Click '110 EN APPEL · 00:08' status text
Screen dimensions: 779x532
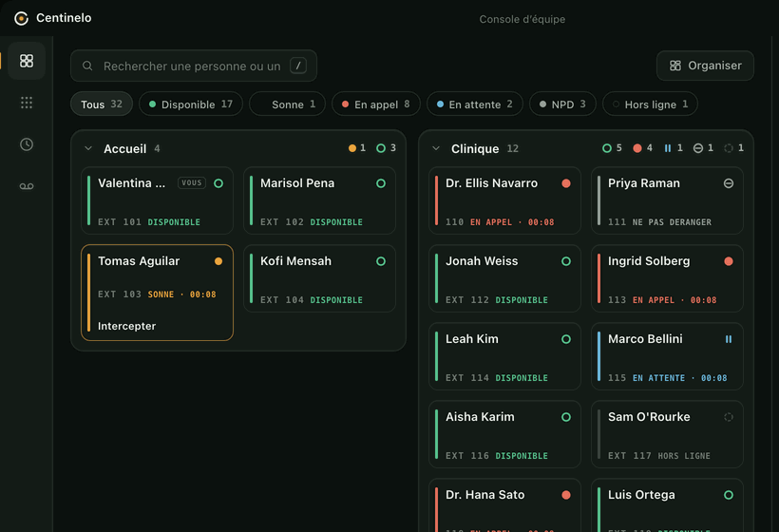click(500, 222)
